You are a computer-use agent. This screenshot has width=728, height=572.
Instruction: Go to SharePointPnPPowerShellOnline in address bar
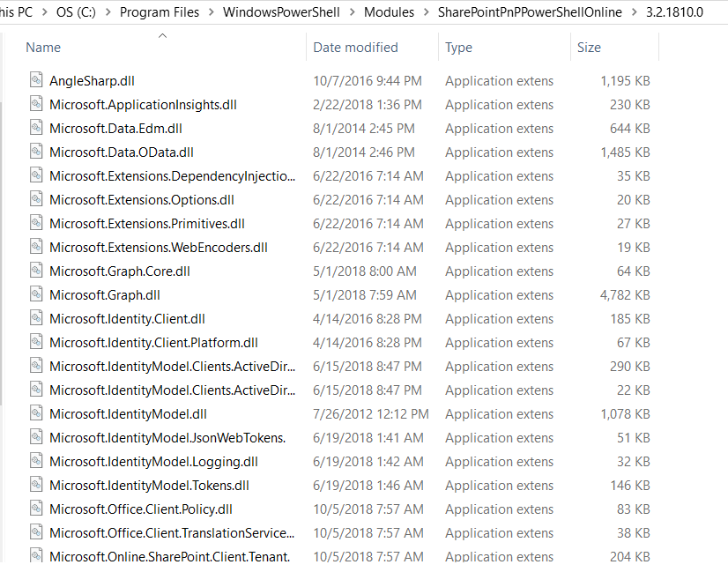click(x=530, y=12)
